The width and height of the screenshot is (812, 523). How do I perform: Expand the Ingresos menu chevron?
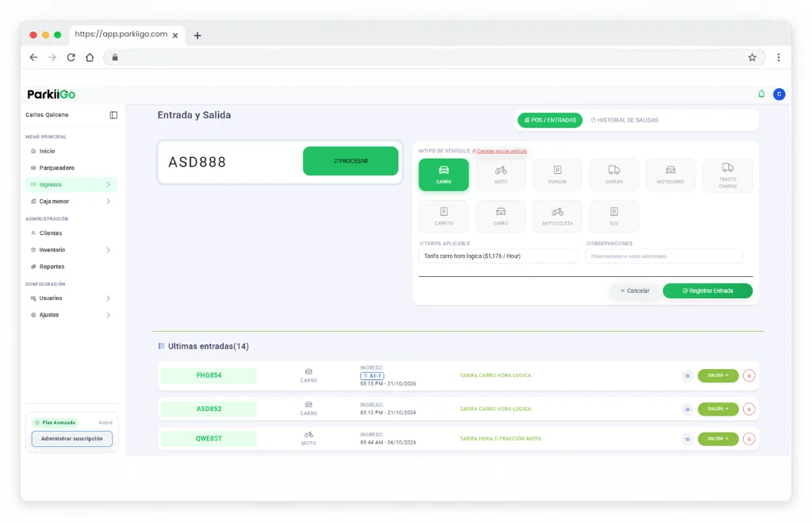click(108, 185)
